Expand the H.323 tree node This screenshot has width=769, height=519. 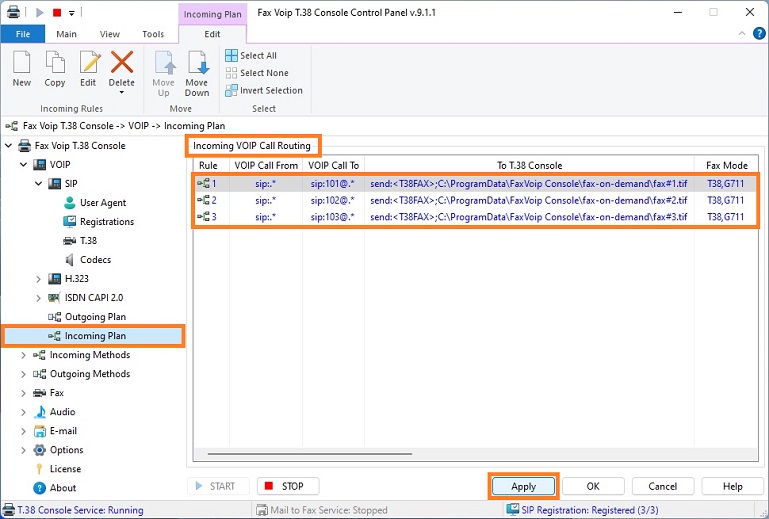point(39,279)
